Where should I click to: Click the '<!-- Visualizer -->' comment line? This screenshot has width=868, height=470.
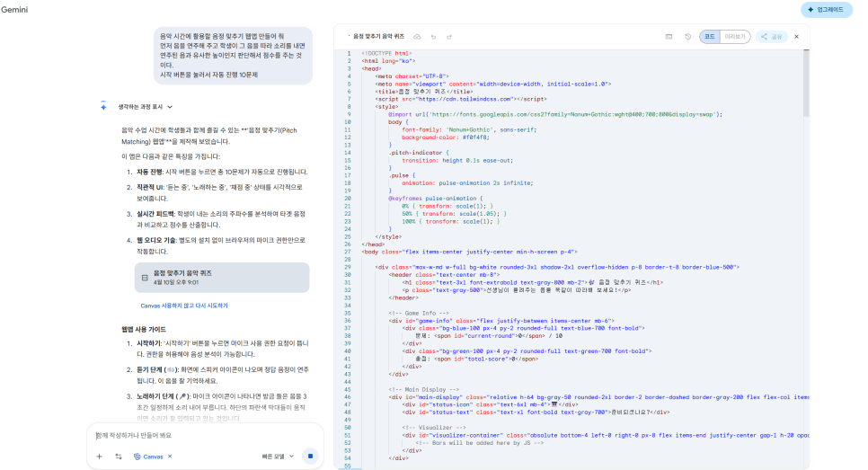(434, 428)
